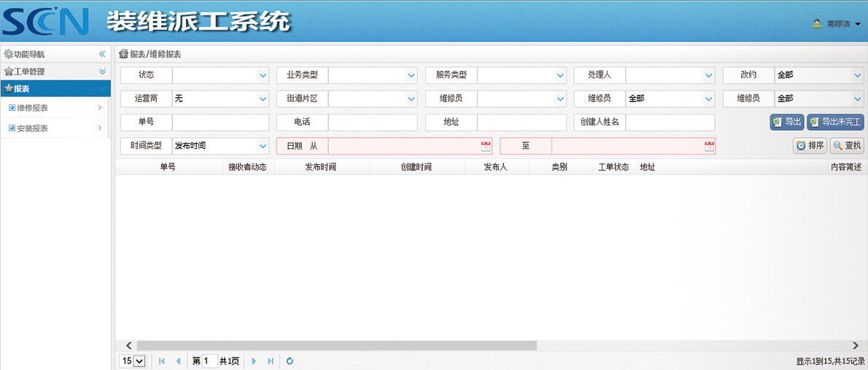Open the 状态 dropdown
The height and width of the screenshot is (370, 868).
[263, 75]
